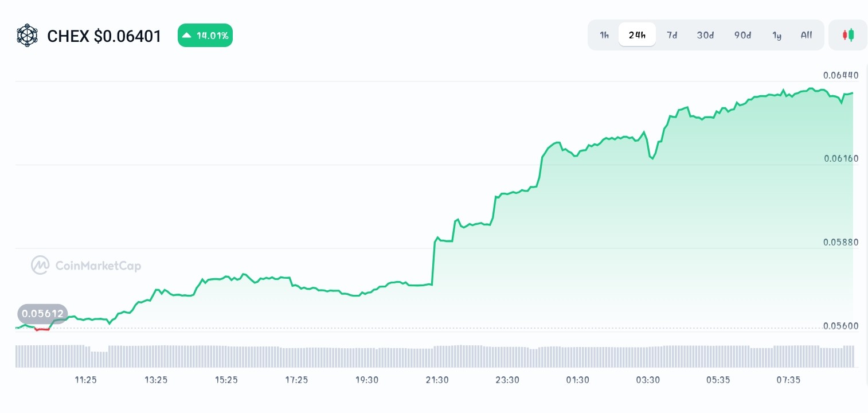Select the 30d time range tab
This screenshot has width=868, height=413.
tap(705, 35)
